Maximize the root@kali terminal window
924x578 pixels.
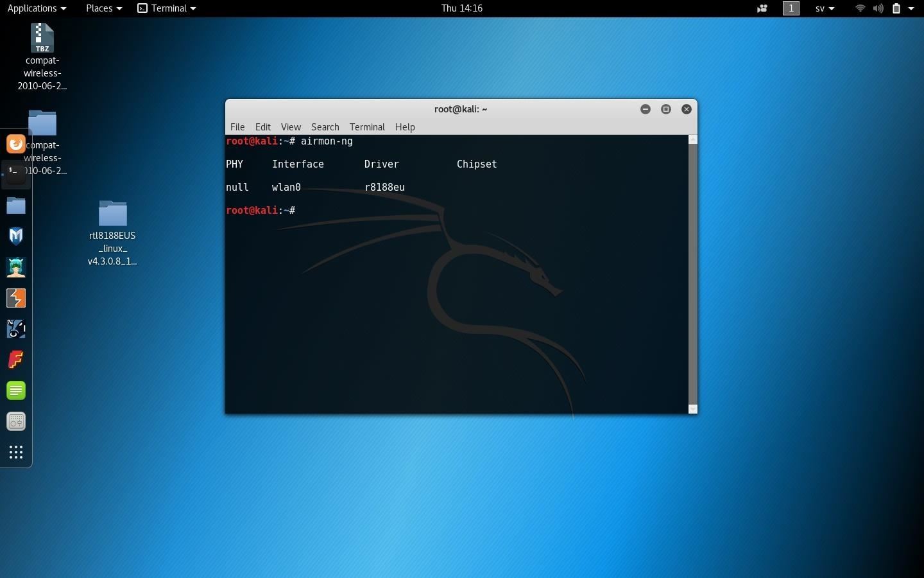666,109
